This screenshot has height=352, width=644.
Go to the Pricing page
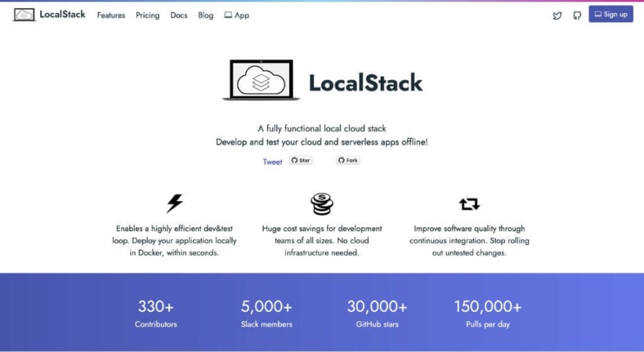[x=147, y=15]
